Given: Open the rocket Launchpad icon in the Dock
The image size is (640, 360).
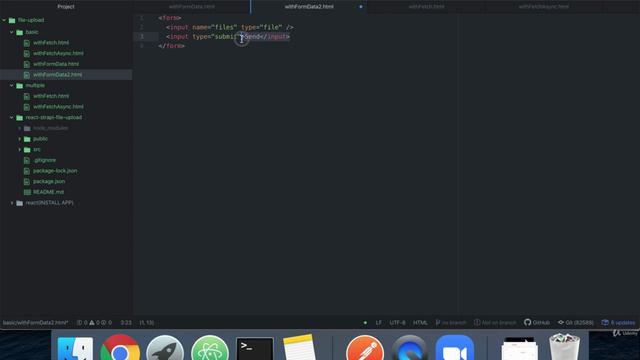Looking at the screenshot, I should point(165,348).
